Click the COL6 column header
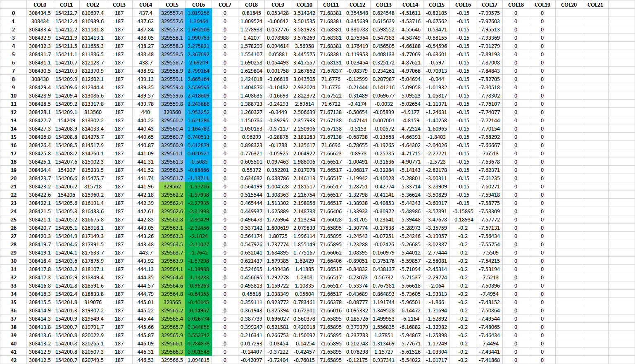Viewport: 635px width, 364px height. click(198, 5)
